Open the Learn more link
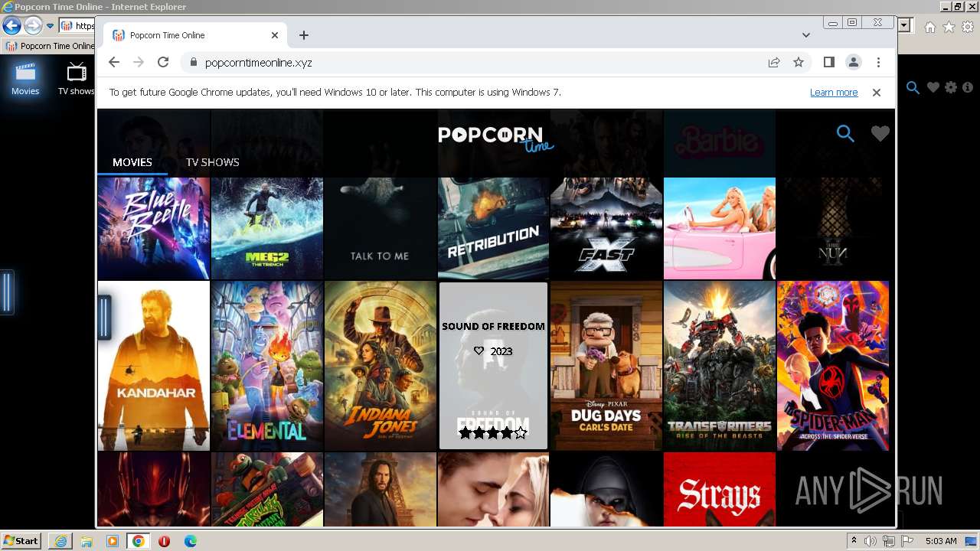Image resolution: width=980 pixels, height=551 pixels. (834, 93)
